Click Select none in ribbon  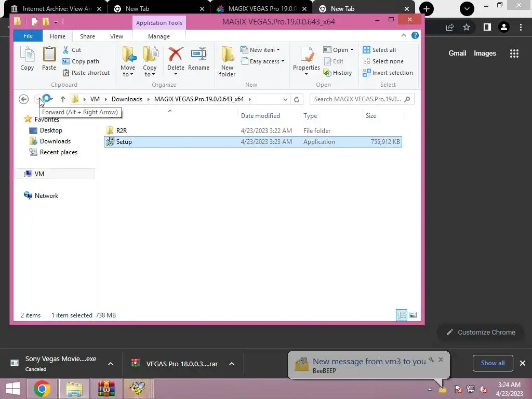point(383,61)
